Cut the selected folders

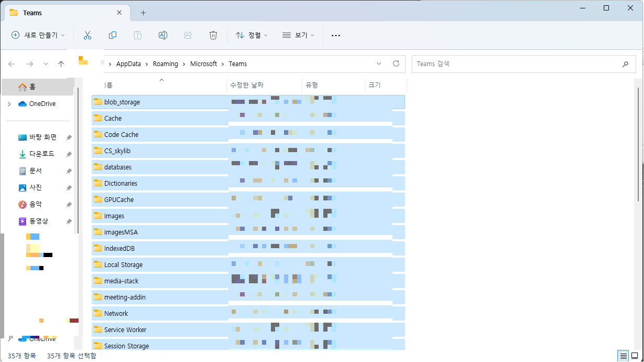pyautogui.click(x=88, y=35)
